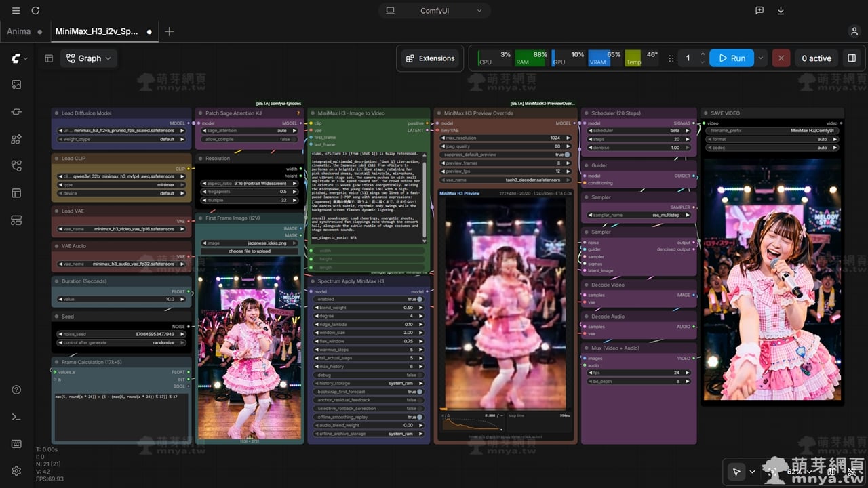
Task: Click the panel layout icon beside Graph
Action: [49, 58]
